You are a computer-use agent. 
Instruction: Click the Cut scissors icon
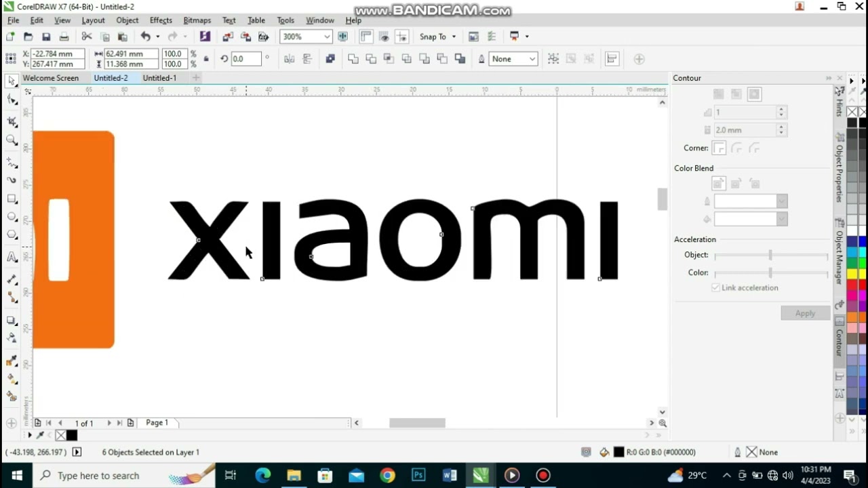87,37
